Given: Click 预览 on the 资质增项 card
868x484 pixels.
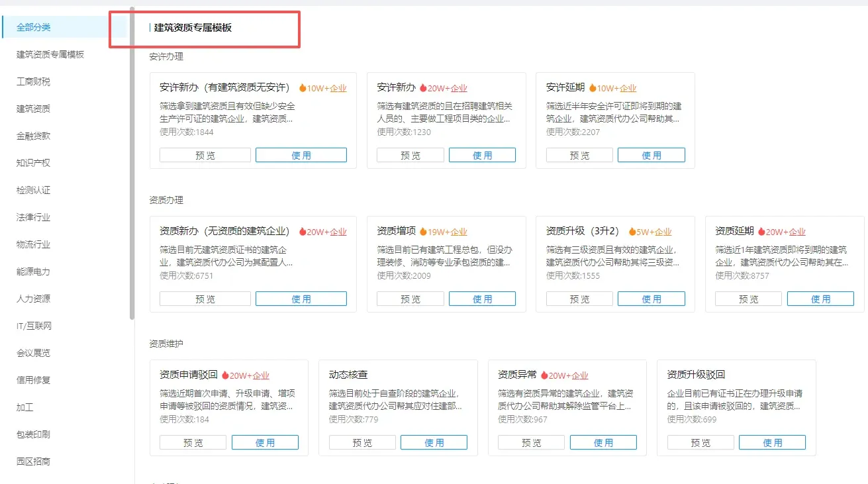Looking at the screenshot, I should pos(410,299).
